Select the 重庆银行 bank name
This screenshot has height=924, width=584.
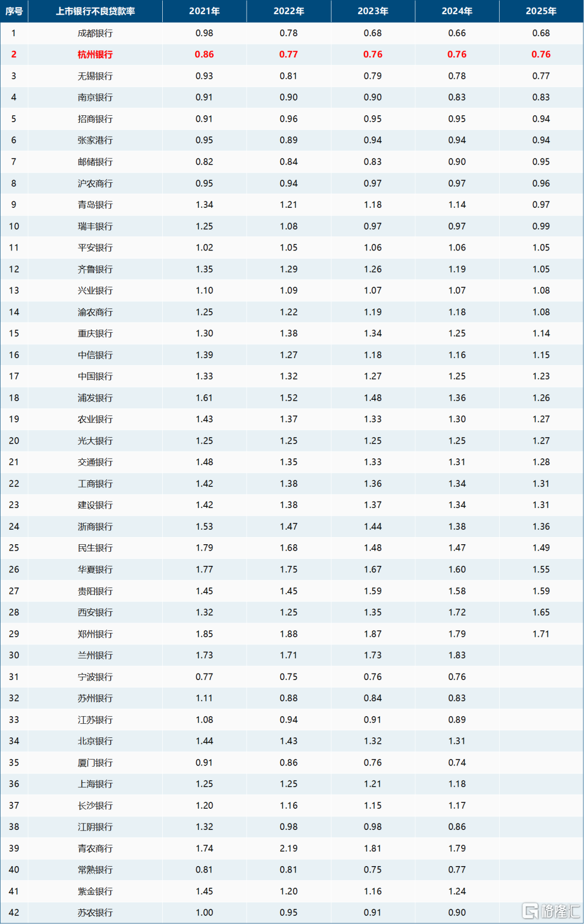pos(95,334)
